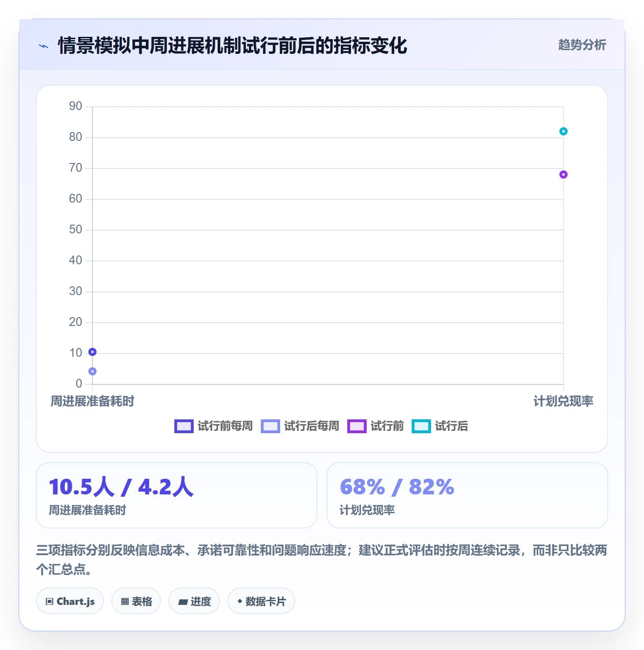
Task: Open the 68% / 82% data card
Action: coord(467,495)
